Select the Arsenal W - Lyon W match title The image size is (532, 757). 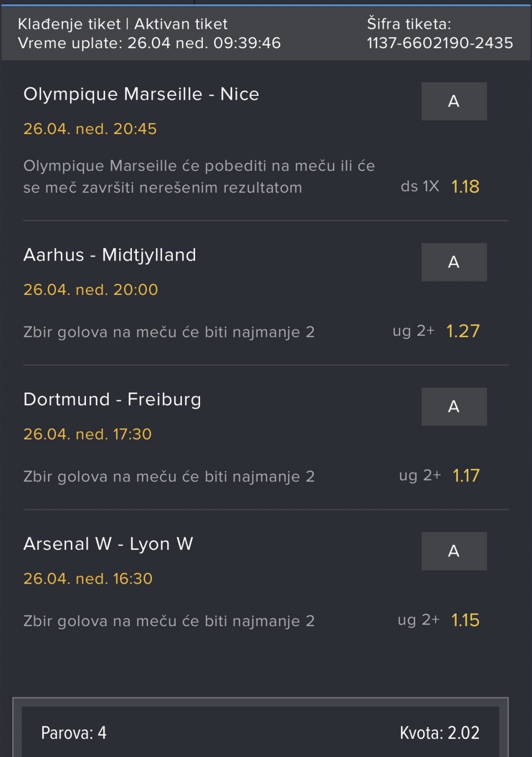pyautogui.click(x=108, y=544)
